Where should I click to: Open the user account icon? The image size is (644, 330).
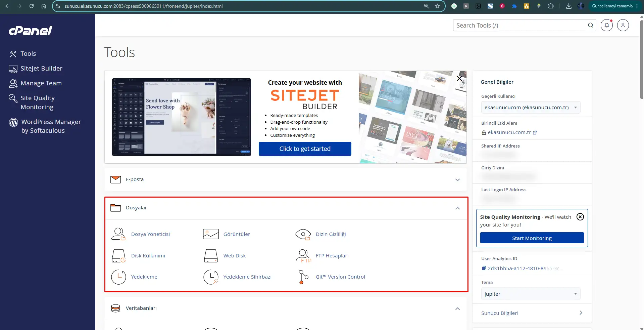point(623,25)
